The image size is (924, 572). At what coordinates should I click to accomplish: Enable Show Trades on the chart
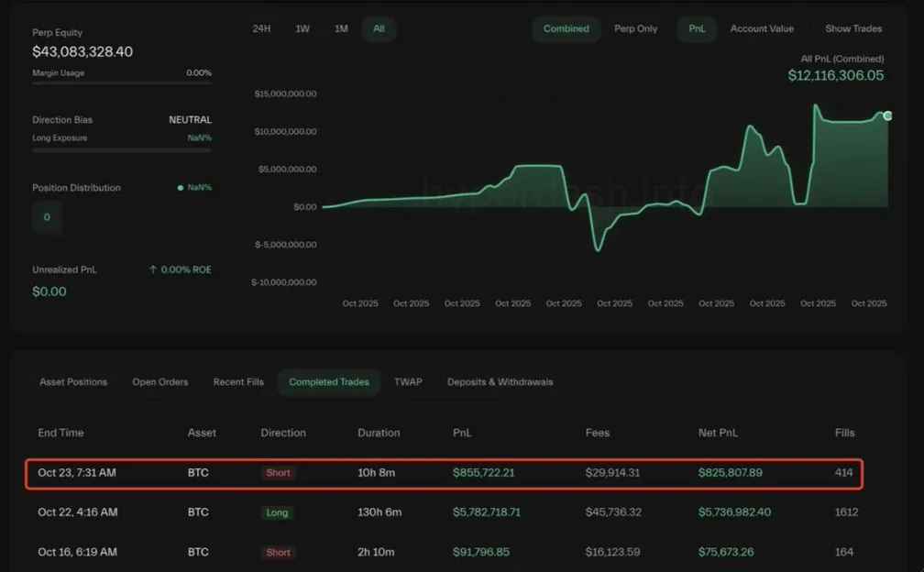pyautogui.click(x=852, y=28)
